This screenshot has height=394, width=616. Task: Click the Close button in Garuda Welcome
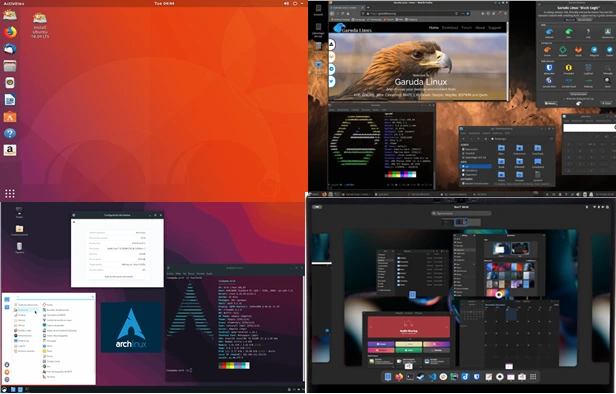[x=607, y=103]
